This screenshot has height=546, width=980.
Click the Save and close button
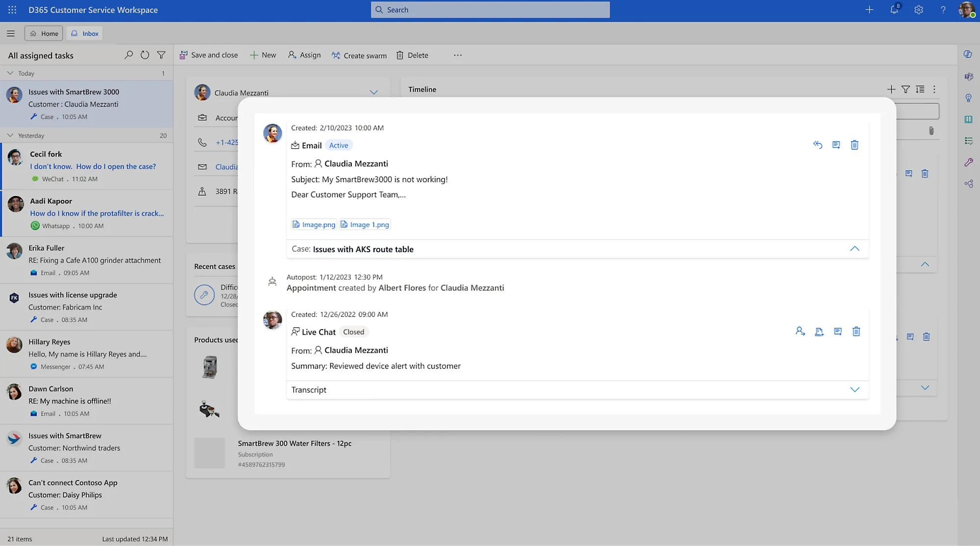[x=209, y=55]
